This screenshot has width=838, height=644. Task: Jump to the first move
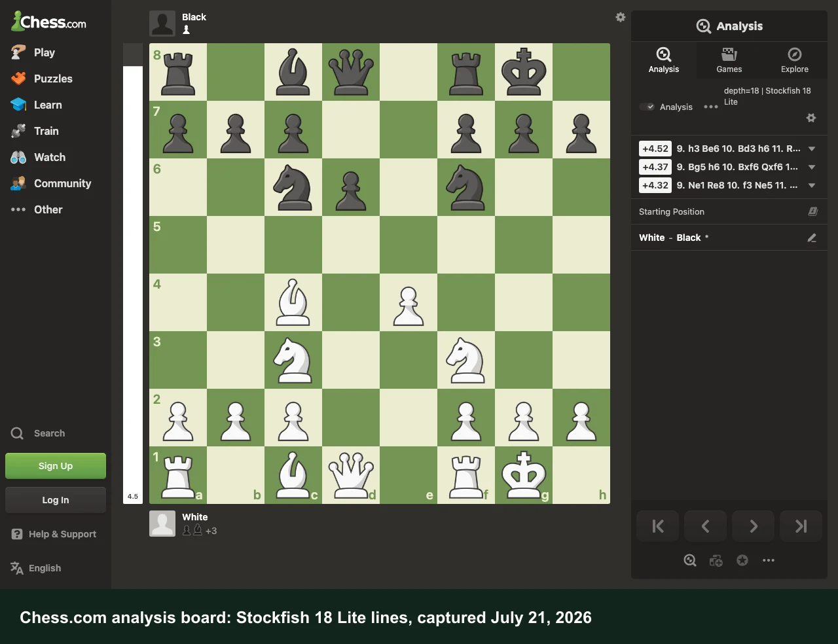(x=658, y=526)
